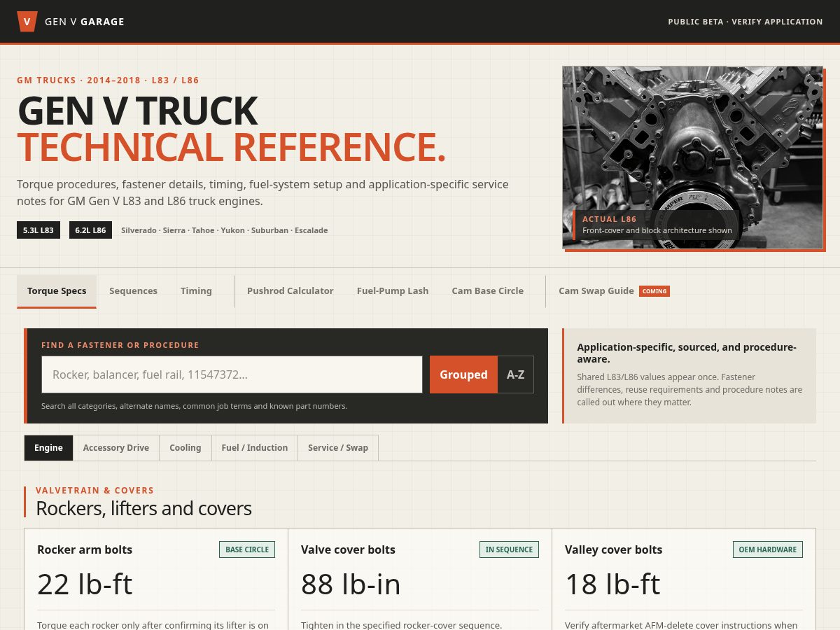This screenshot has width=840, height=630.
Task: Select the Service / Swap category tab
Action: tap(338, 448)
